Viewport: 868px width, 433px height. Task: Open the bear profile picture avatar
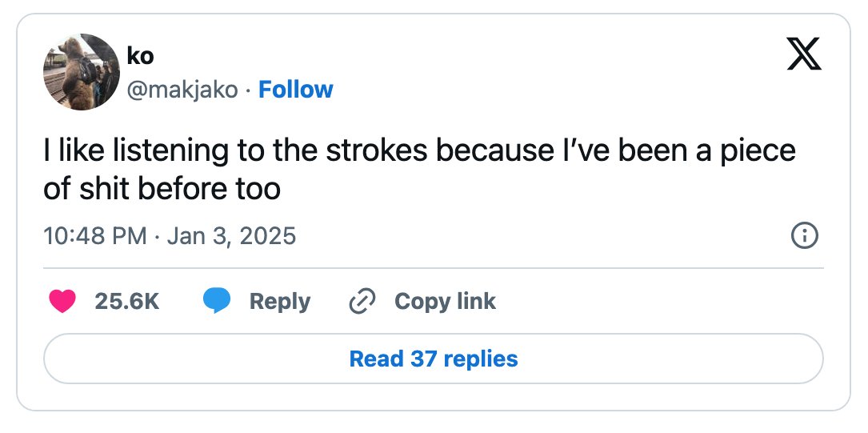[x=82, y=72]
